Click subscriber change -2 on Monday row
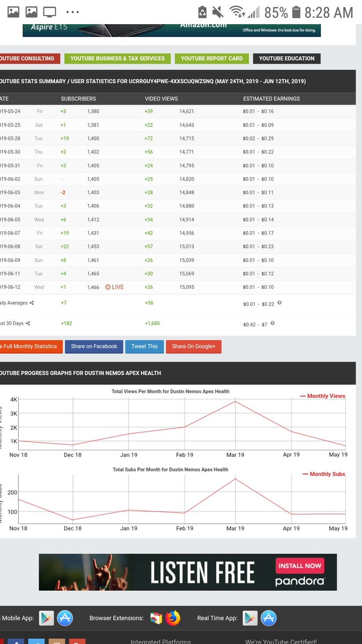Image resolution: width=362 pixels, height=644 pixels. [x=63, y=193]
